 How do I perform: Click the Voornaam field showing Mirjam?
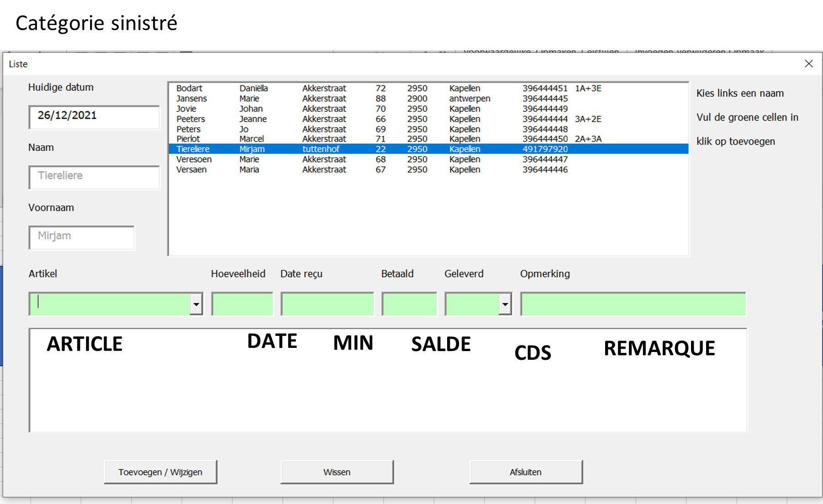click(82, 237)
